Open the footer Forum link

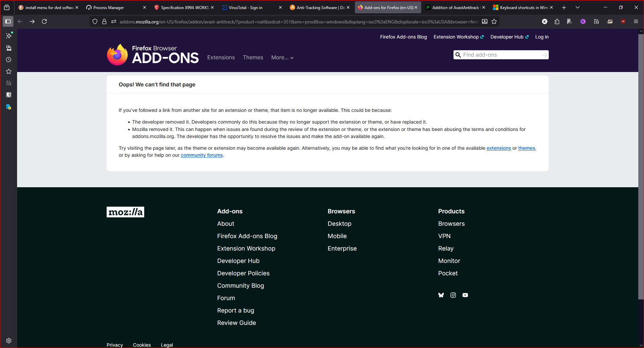click(x=226, y=298)
